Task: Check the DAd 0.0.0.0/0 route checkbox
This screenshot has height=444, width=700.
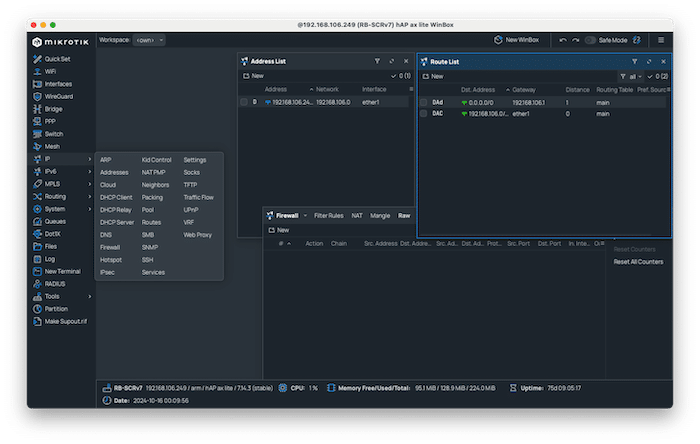Action: [x=423, y=103]
